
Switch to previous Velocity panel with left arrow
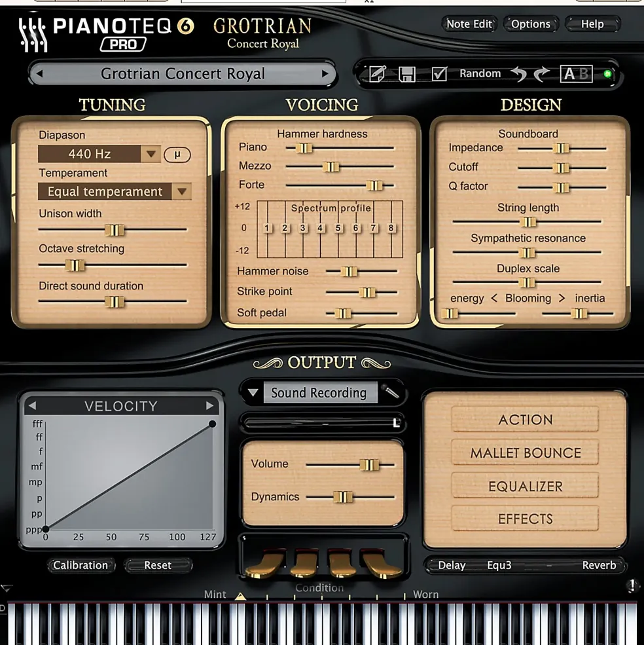32,406
